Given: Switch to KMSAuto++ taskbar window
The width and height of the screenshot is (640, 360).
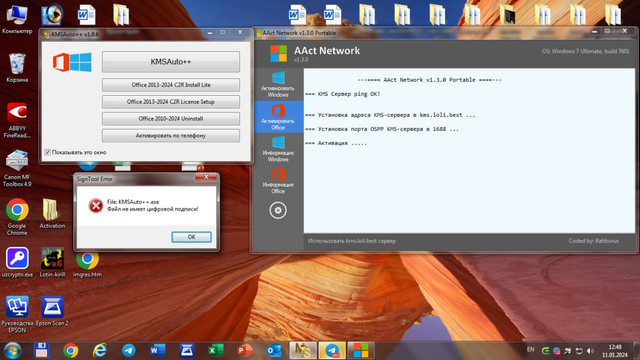Looking at the screenshot, I should (x=303, y=351).
